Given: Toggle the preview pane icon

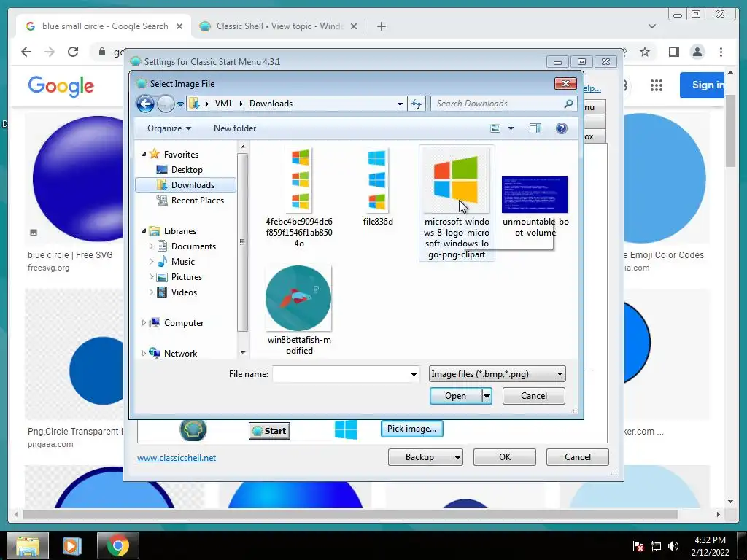Looking at the screenshot, I should tap(535, 128).
